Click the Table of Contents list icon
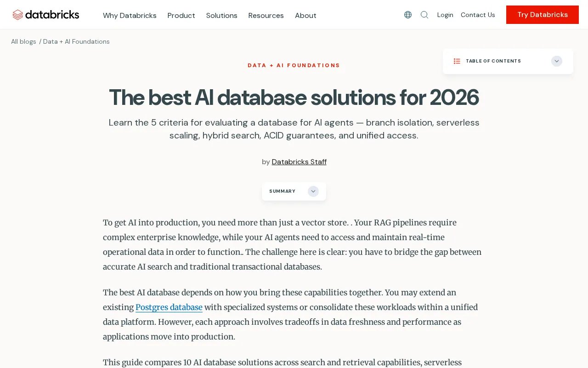The width and height of the screenshot is (588, 368). pyautogui.click(x=457, y=61)
